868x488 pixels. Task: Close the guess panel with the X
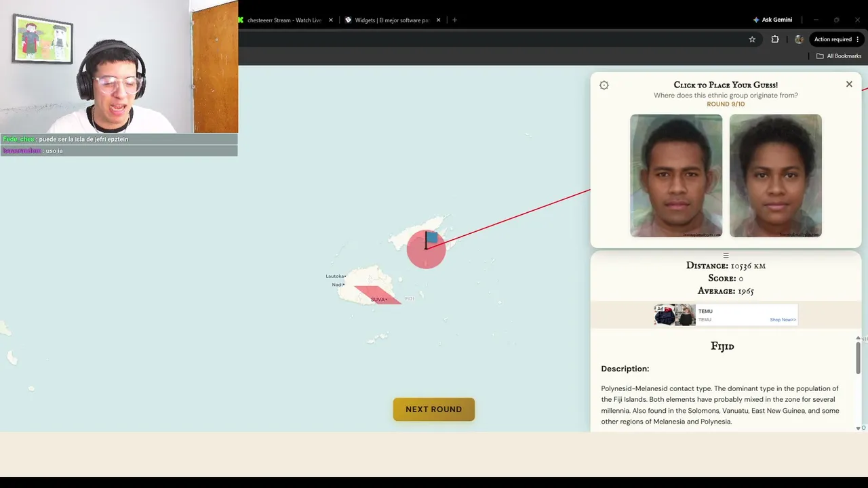pos(849,84)
